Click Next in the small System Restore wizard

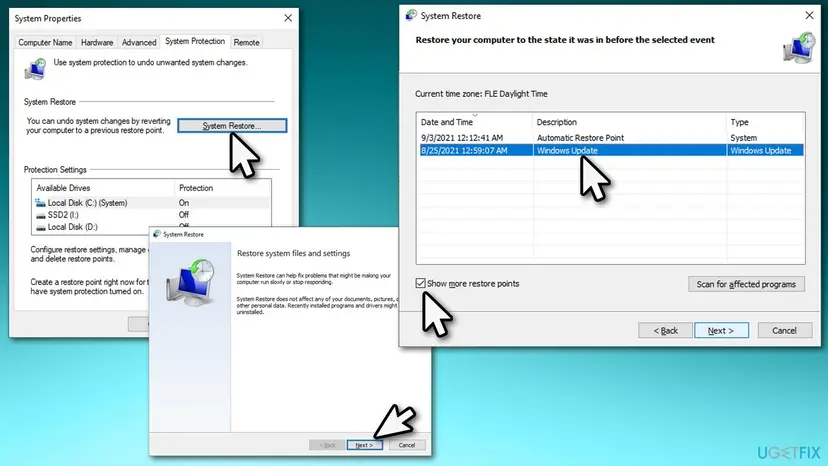pyautogui.click(x=364, y=445)
